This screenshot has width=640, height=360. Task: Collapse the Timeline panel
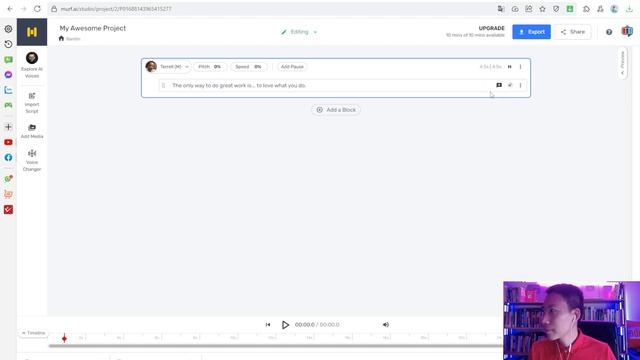[x=33, y=333]
